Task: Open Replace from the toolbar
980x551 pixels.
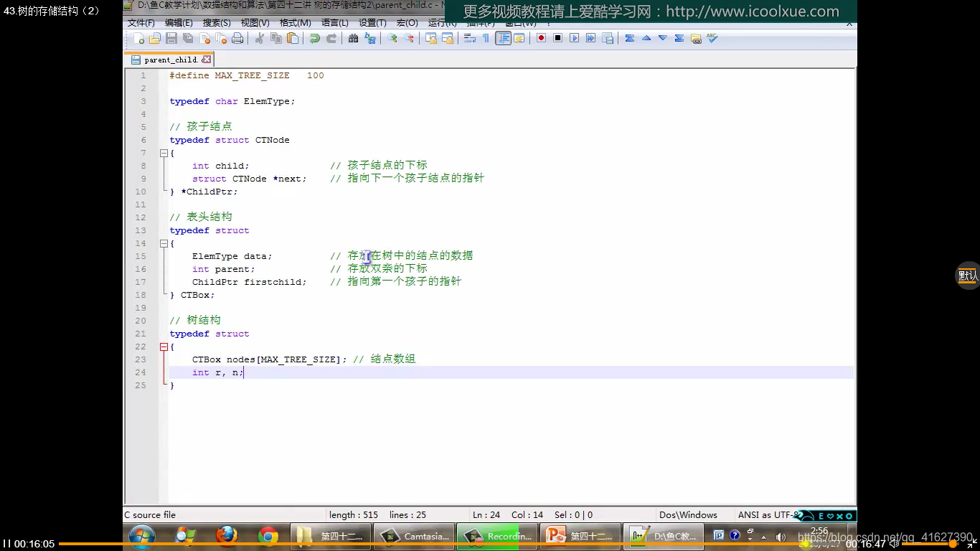Action: click(369, 39)
